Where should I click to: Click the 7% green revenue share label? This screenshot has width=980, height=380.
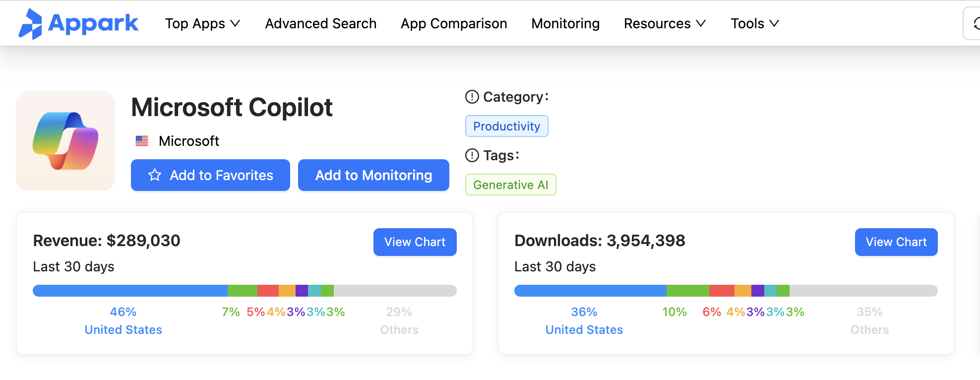231,312
